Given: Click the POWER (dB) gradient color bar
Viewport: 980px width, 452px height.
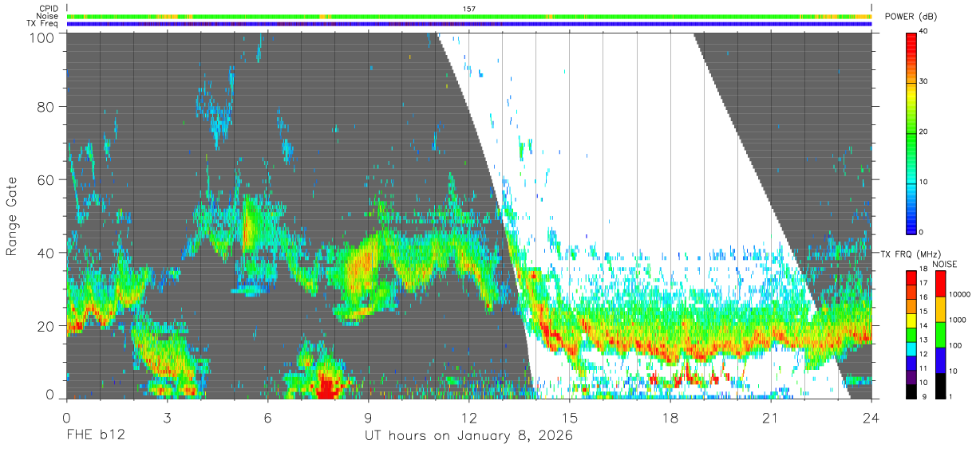Looking at the screenshot, I should coord(911,132).
